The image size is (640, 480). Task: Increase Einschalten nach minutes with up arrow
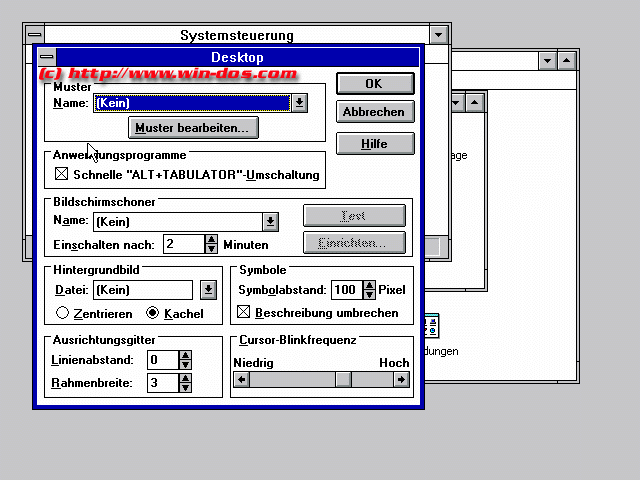coord(211,239)
